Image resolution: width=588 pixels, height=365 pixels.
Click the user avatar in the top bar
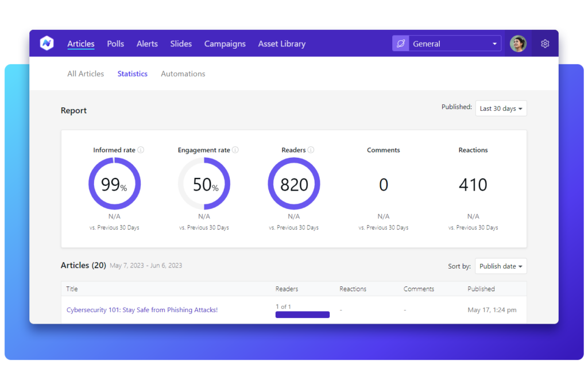517,43
